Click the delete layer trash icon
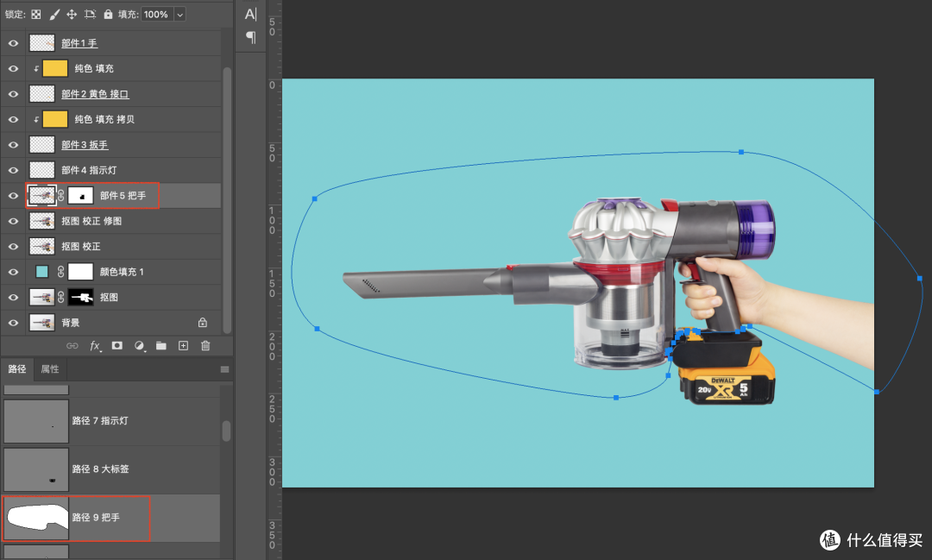The height and width of the screenshot is (560, 932). point(205,345)
